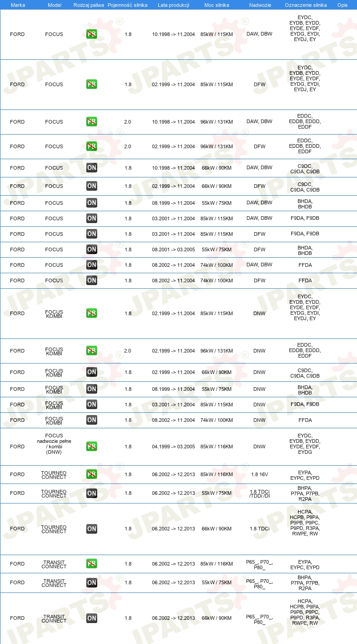The image size is (357, 644).
Task: Click the Model column header
Action: (x=54, y=5)
